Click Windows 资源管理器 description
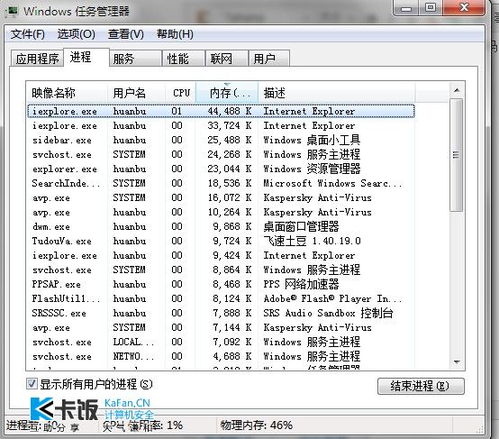The width and height of the screenshot is (499, 439). [x=312, y=169]
